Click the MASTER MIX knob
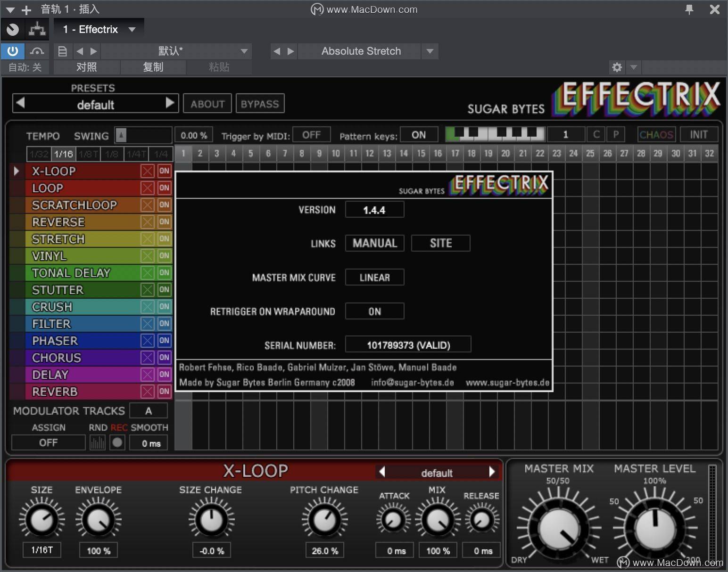The height and width of the screenshot is (572, 728). coord(559,529)
